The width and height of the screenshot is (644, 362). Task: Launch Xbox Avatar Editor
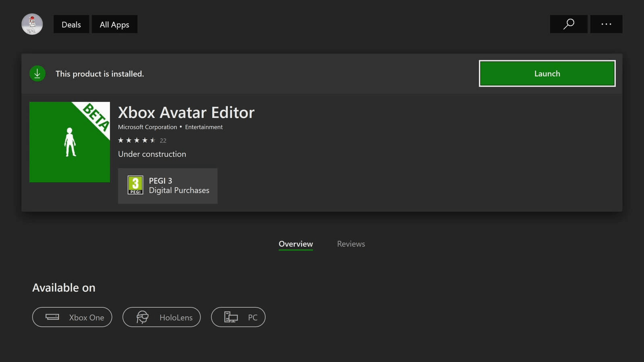pyautogui.click(x=547, y=74)
